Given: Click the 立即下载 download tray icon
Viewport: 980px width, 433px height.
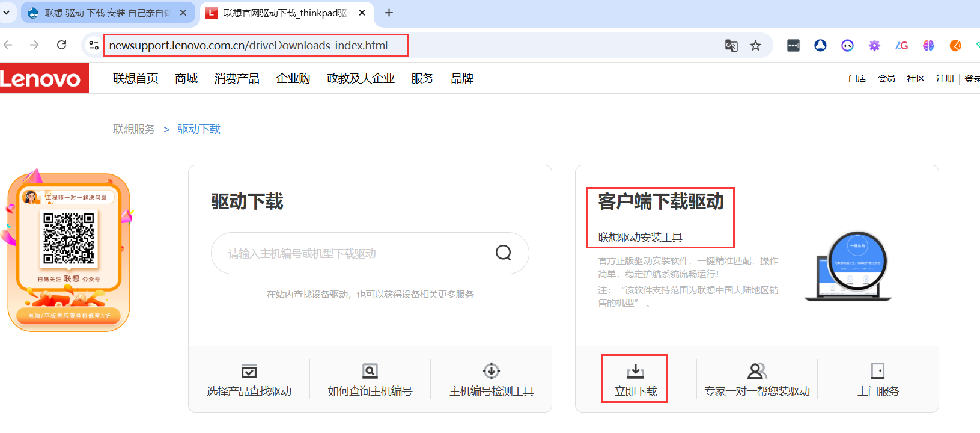Looking at the screenshot, I should pyautogui.click(x=636, y=371).
